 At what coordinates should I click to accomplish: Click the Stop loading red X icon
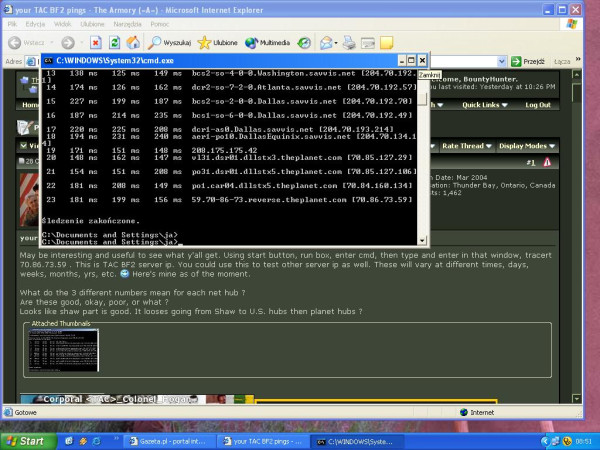point(95,43)
